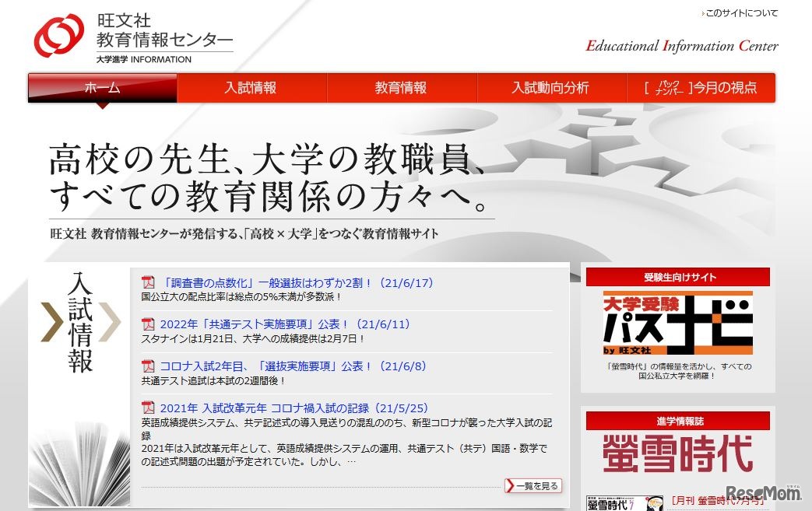812x511 pixels.
Task: Open the 教育情報 menu
Action: pos(402,88)
